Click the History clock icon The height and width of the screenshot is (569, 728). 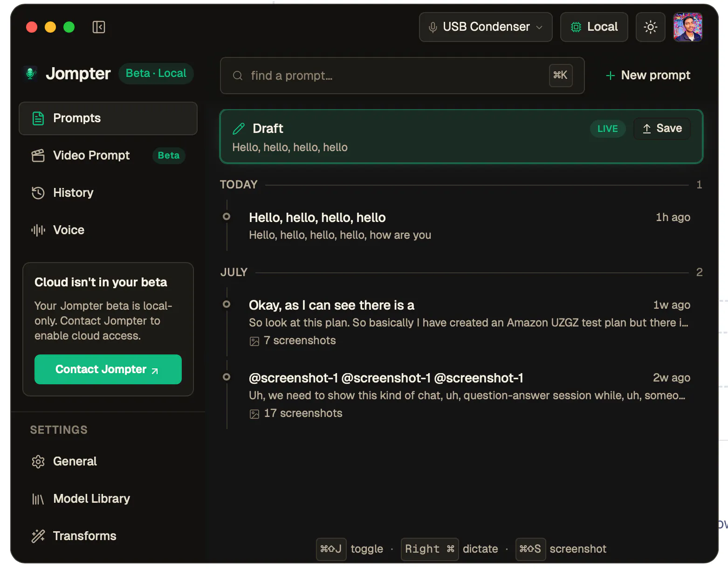tap(38, 193)
